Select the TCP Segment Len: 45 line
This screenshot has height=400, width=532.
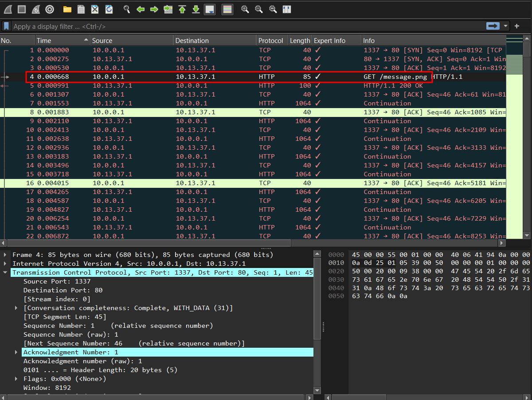(65, 317)
